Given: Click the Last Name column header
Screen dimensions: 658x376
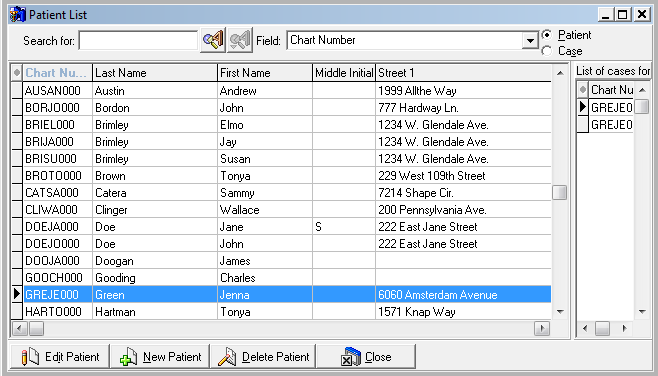Looking at the screenshot, I should click(155, 73).
